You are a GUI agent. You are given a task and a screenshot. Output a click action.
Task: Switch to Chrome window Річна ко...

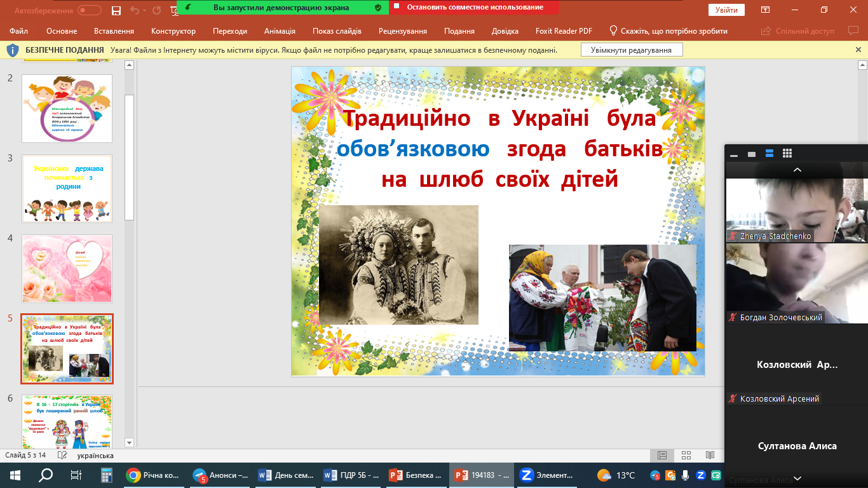pyautogui.click(x=153, y=475)
